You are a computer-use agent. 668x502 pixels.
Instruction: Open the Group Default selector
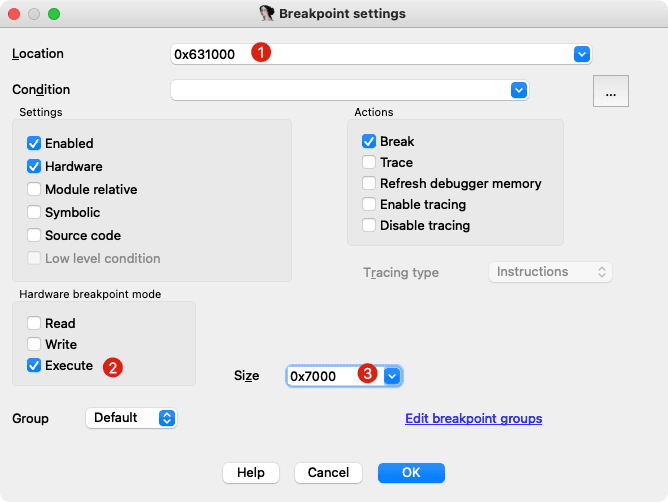131,418
